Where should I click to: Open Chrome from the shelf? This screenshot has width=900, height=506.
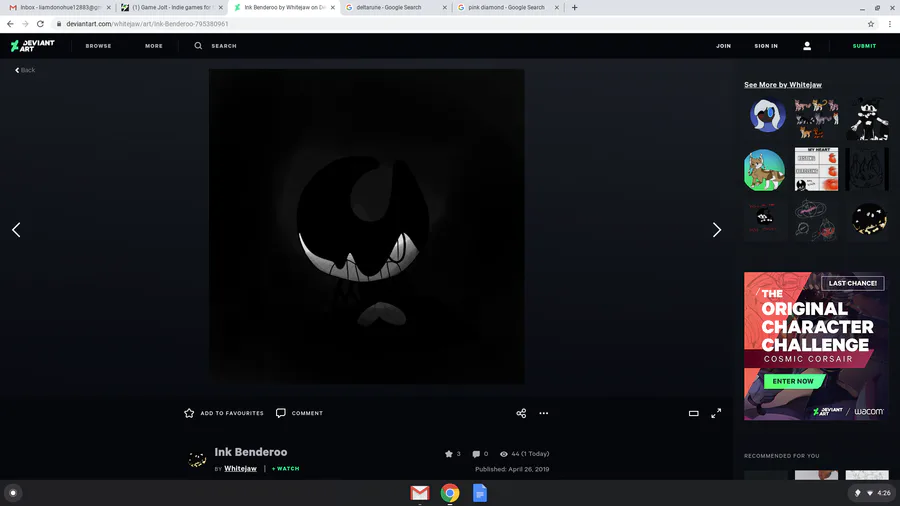[x=450, y=493]
